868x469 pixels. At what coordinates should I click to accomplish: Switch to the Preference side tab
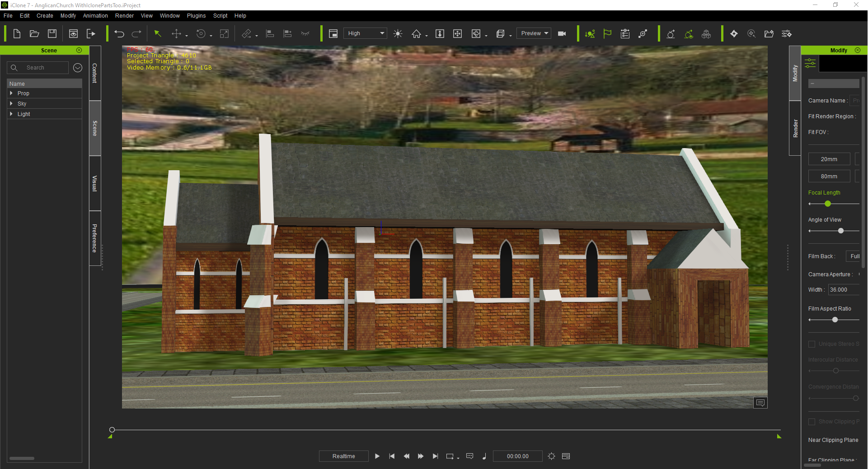click(x=95, y=238)
